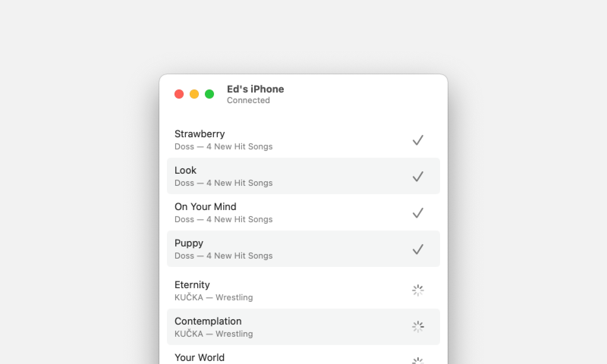
Task: Select the Contemplation song row
Action: pos(303,327)
